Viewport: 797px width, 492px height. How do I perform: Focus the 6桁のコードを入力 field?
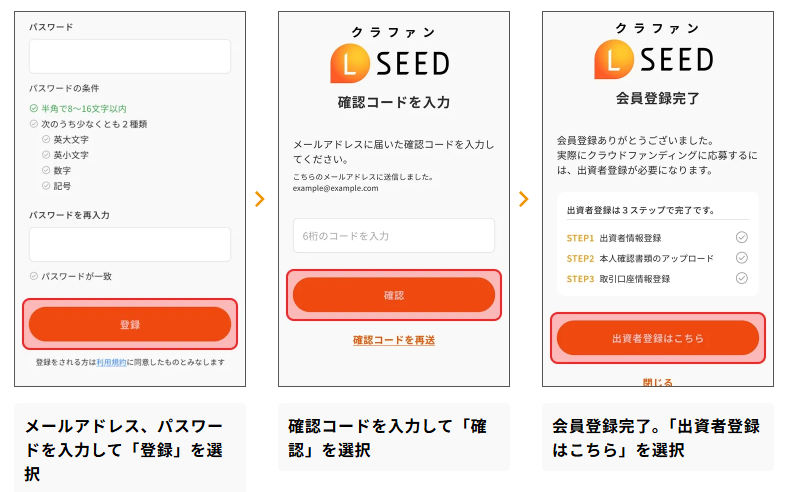(394, 236)
